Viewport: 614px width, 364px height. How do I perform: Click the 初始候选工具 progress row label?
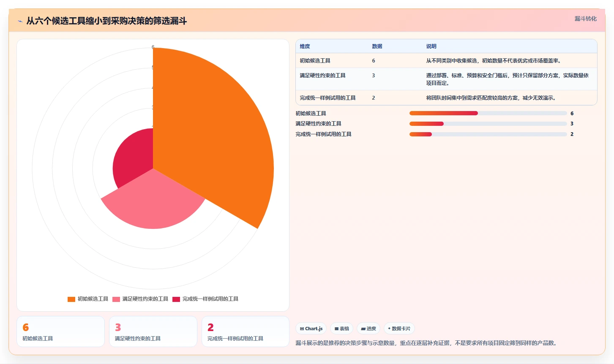point(311,114)
